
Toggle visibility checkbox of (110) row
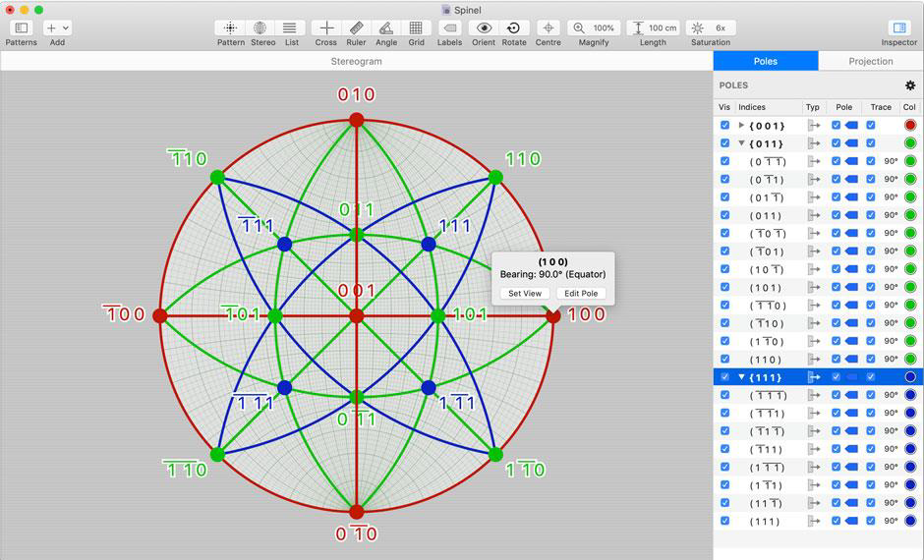724,359
